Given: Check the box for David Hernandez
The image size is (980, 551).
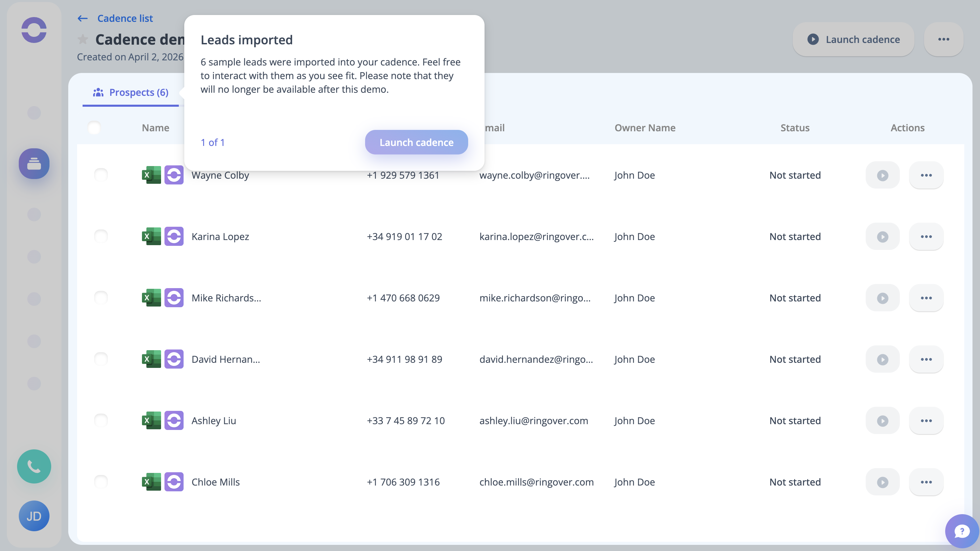Looking at the screenshot, I should [x=101, y=359].
